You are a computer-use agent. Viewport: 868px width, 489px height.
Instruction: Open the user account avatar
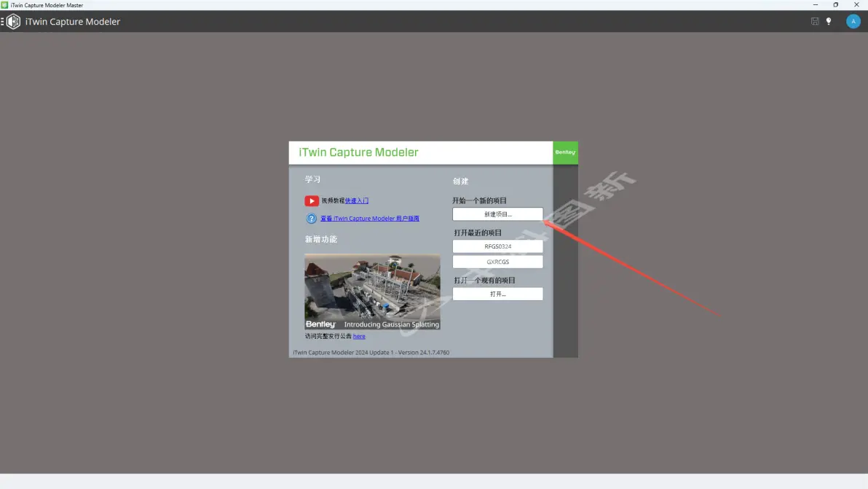853,21
